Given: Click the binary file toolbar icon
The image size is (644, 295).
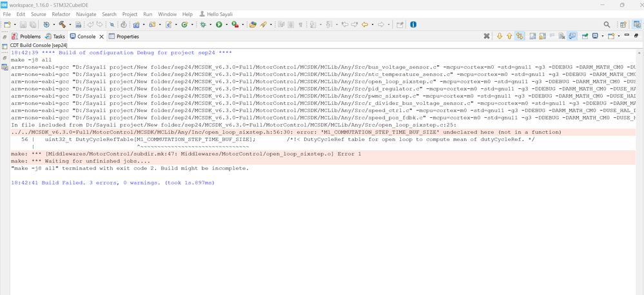Looking at the screenshot, I should point(78,24).
